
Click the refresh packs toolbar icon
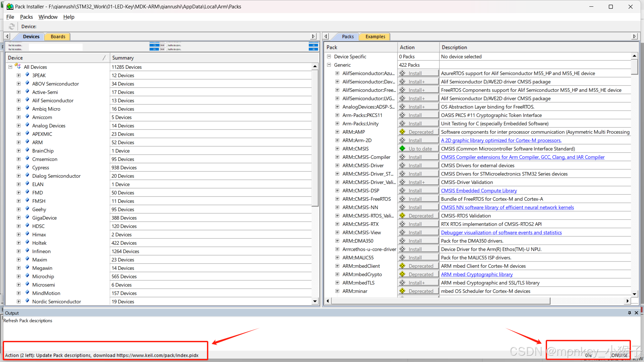[12, 26]
